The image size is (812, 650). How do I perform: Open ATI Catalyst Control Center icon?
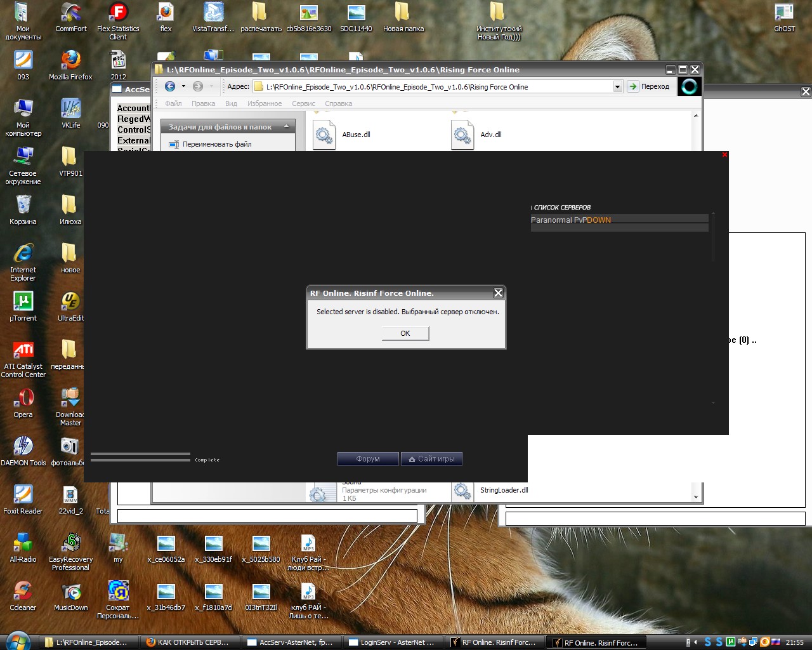(23, 359)
